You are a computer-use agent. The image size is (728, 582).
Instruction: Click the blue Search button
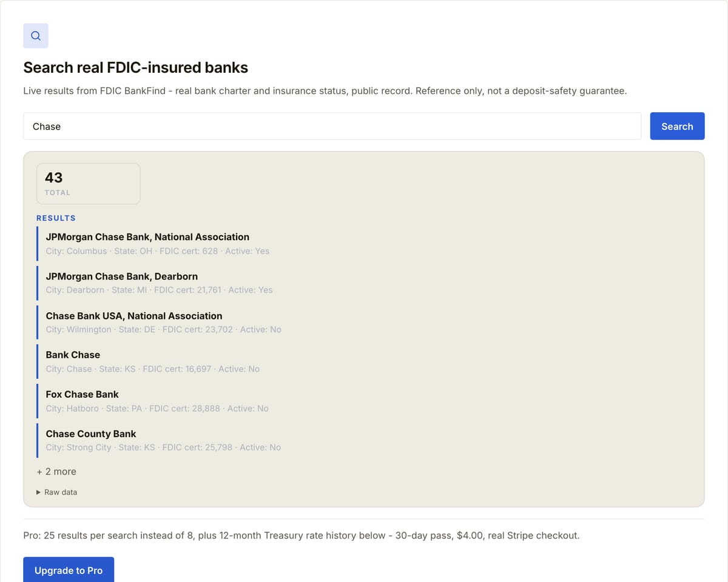(677, 126)
